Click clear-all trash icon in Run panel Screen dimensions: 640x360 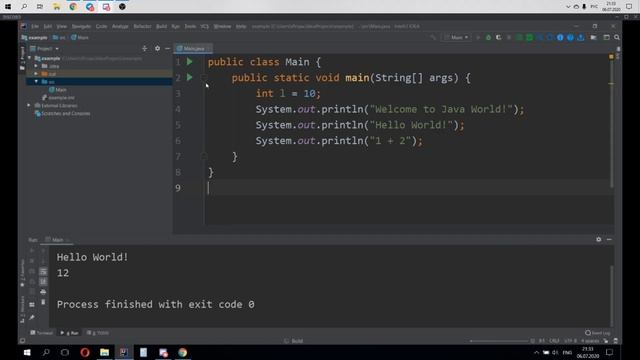click(43, 302)
